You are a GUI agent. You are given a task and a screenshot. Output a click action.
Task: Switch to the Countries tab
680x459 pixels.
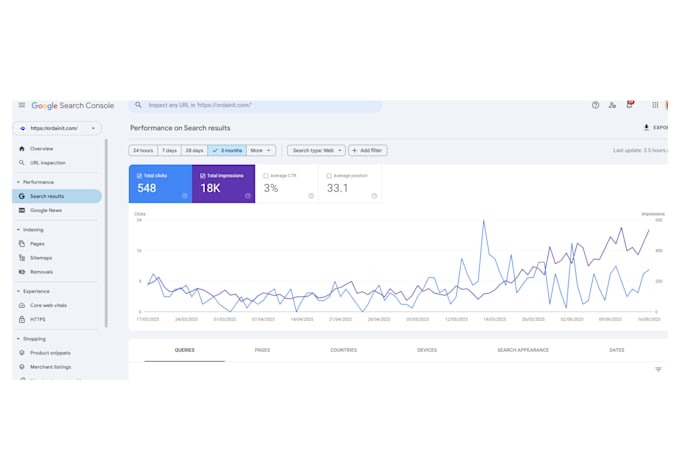tap(343, 350)
